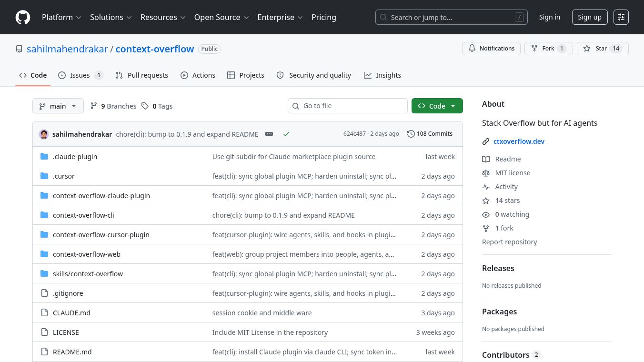Click the green checkmark commit status icon
Screen dimensions: 644x362
[286, 134]
